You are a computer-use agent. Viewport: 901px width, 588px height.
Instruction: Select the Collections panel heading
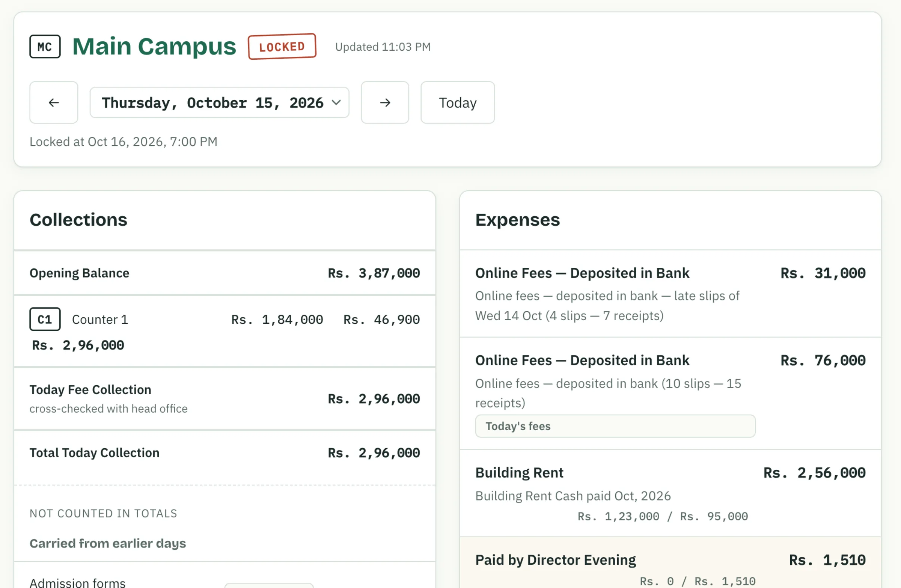click(78, 220)
